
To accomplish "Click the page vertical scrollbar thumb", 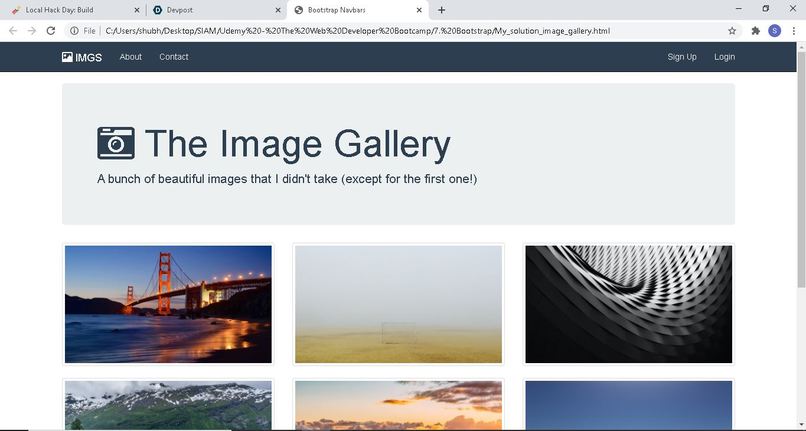I will coord(801,170).
